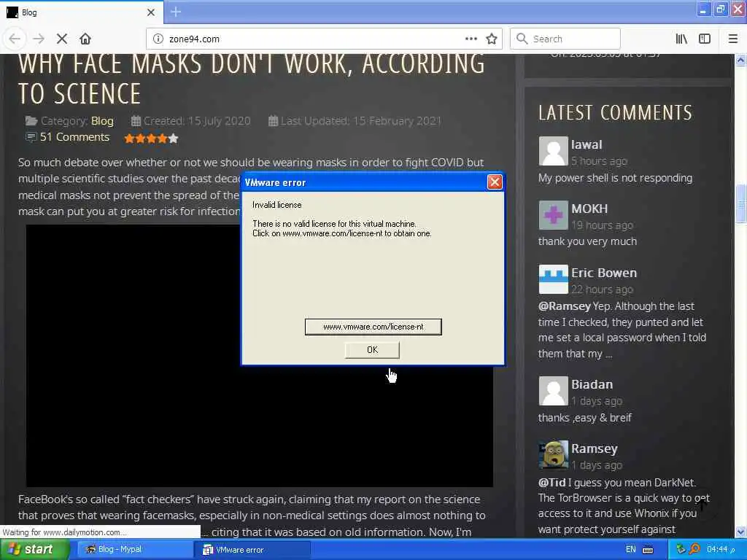747x560 pixels.
Task: Close the Blog tab
Action: pos(151,12)
